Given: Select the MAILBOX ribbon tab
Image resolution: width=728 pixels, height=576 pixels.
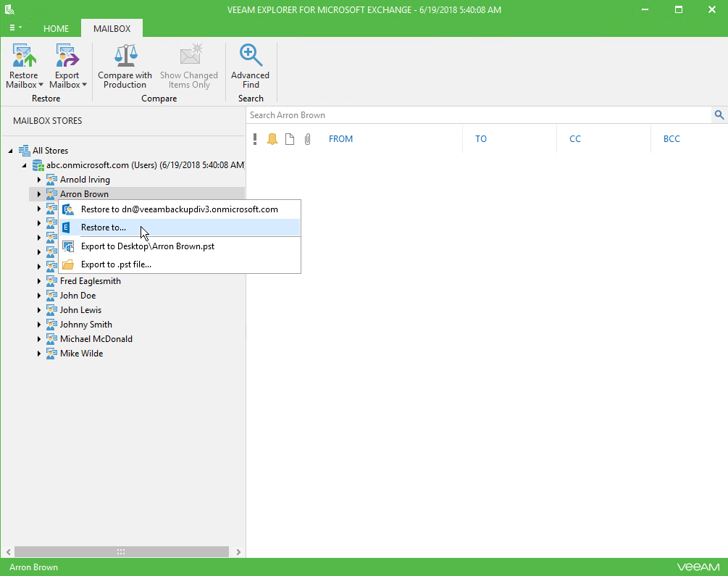Looking at the screenshot, I should pyautogui.click(x=112, y=28).
